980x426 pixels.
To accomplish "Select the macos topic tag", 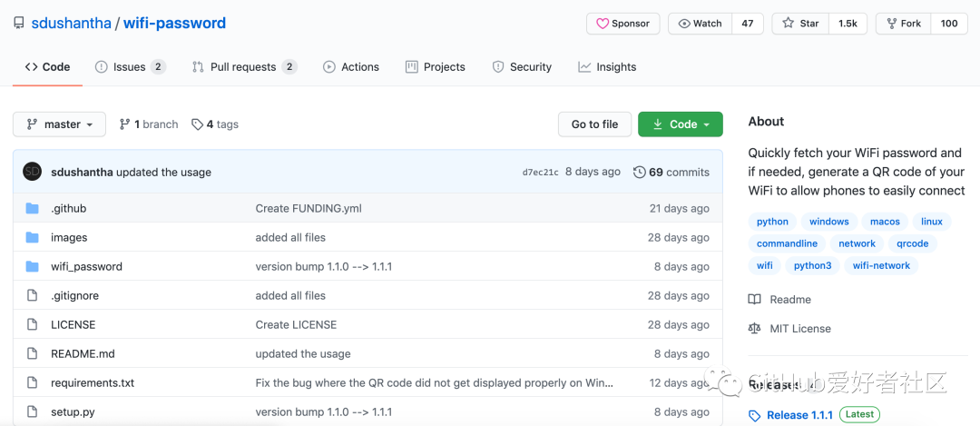I will point(885,222).
